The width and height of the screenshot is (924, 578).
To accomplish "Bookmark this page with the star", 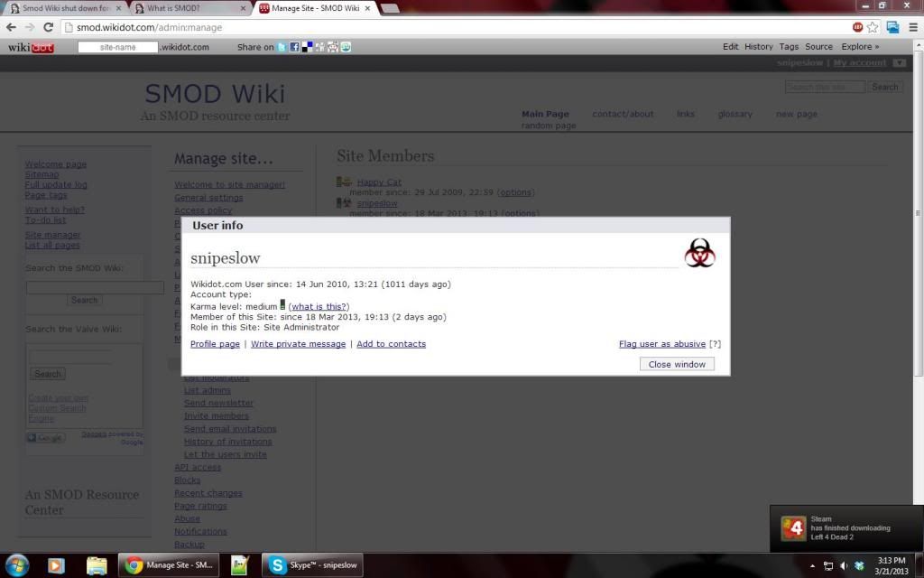I will tap(873, 27).
